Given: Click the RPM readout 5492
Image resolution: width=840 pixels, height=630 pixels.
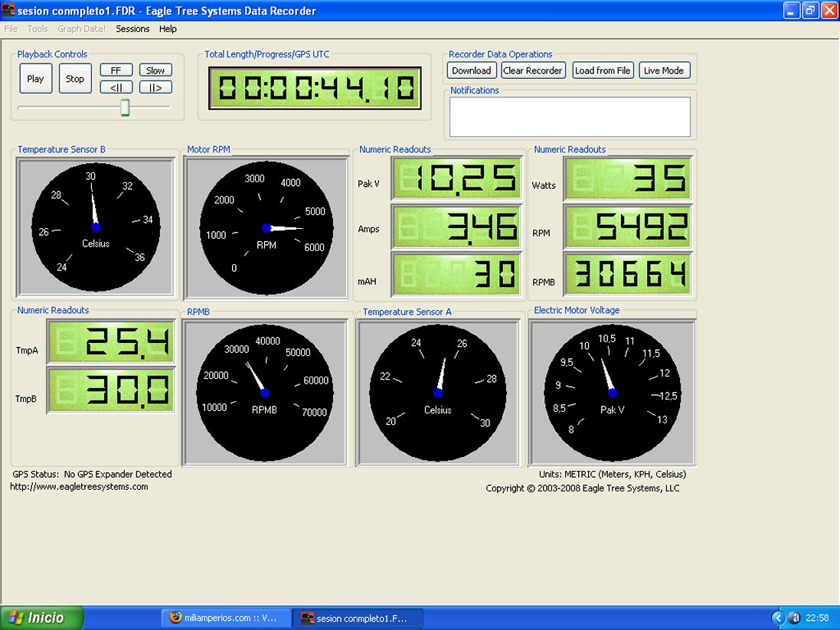Looking at the screenshot, I should coord(628,226).
